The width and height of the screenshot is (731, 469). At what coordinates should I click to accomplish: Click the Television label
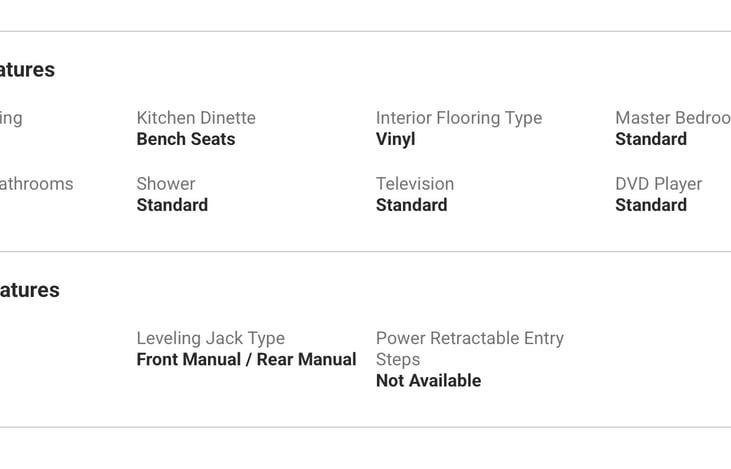(x=415, y=184)
